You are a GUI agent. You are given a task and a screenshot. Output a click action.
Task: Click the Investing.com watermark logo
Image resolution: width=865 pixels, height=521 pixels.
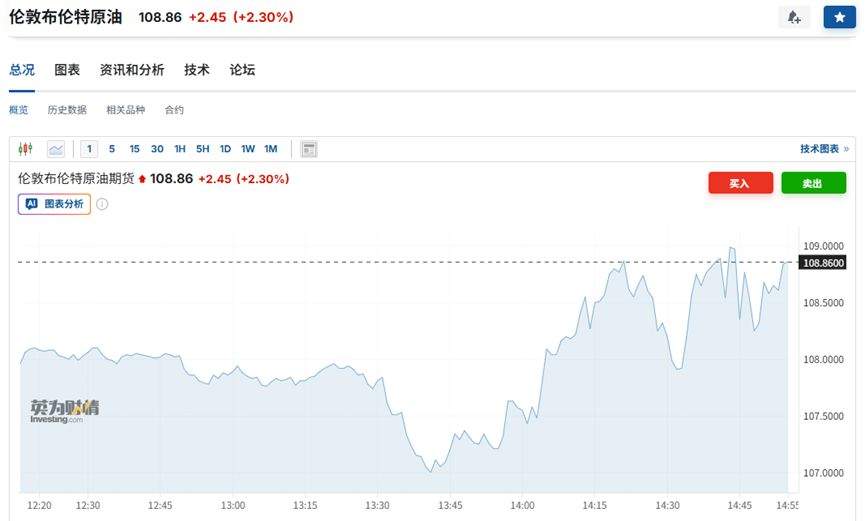(x=64, y=411)
